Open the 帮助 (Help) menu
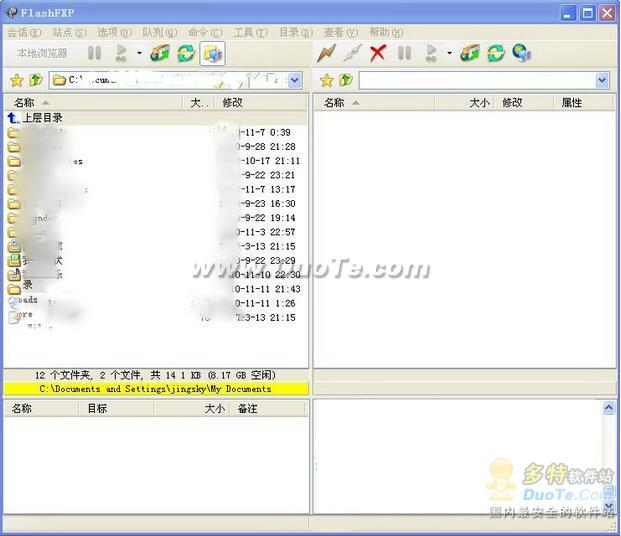Viewport: 621px width, 536px height. [x=386, y=32]
